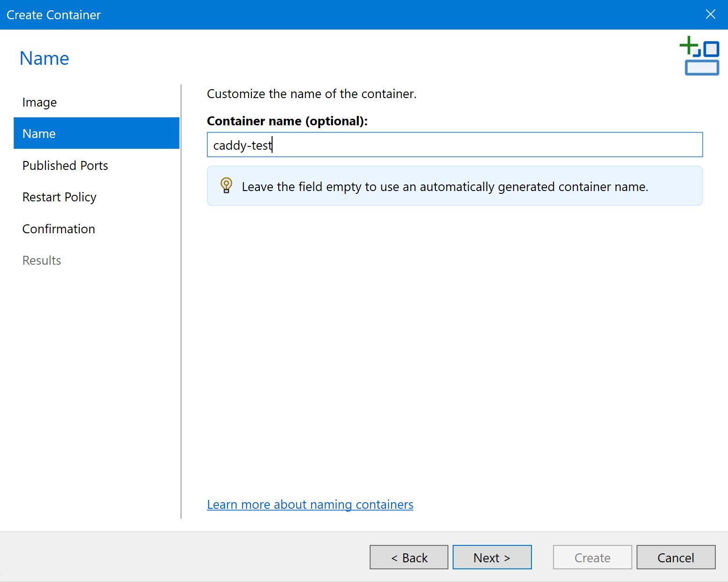Click the greyed-out Results step

tap(42, 260)
